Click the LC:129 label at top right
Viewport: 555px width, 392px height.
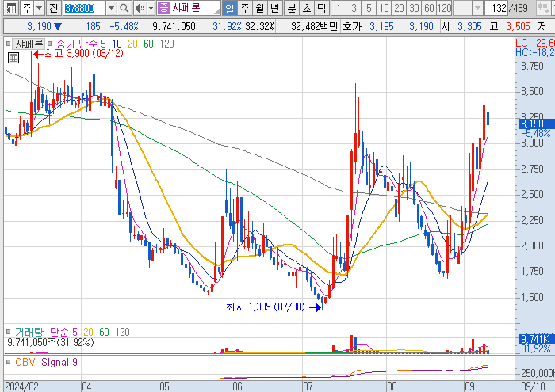point(535,43)
